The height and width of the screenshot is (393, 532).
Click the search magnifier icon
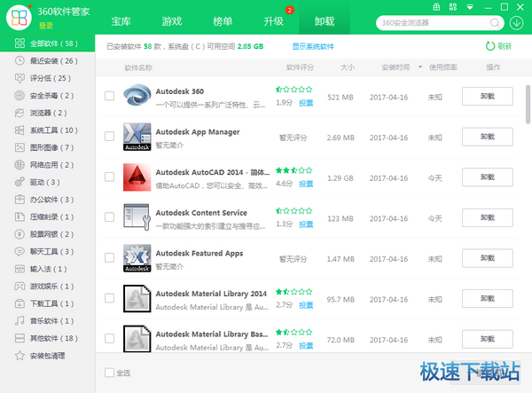[x=495, y=23]
